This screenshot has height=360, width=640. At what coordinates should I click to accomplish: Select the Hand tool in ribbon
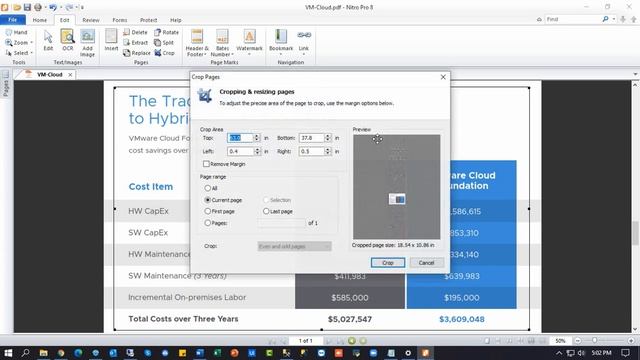click(x=16, y=32)
